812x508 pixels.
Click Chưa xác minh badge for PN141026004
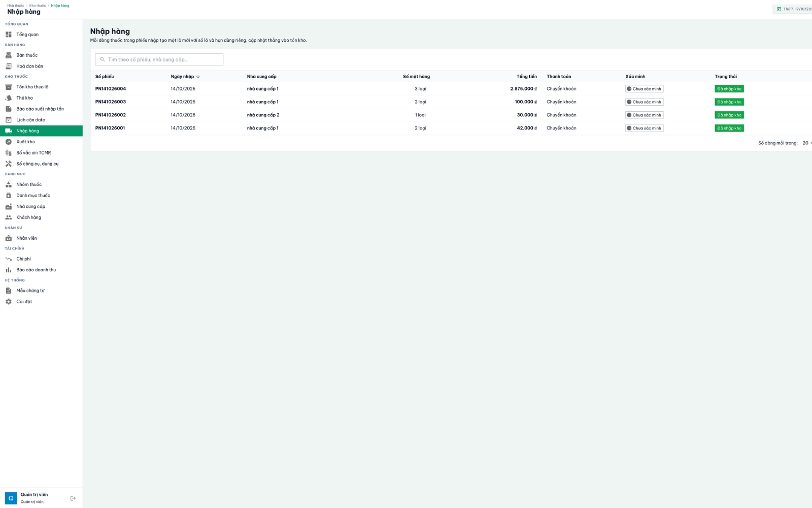[x=644, y=89]
